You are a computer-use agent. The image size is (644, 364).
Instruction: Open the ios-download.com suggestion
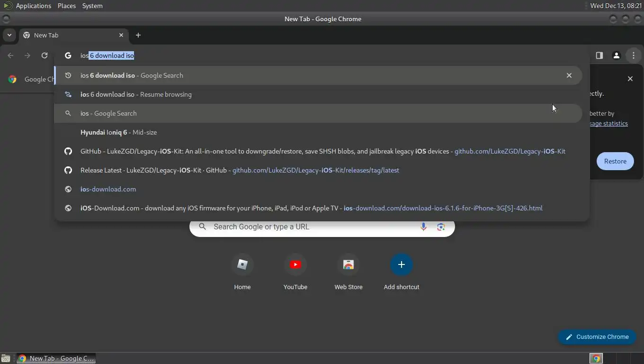[318, 189]
